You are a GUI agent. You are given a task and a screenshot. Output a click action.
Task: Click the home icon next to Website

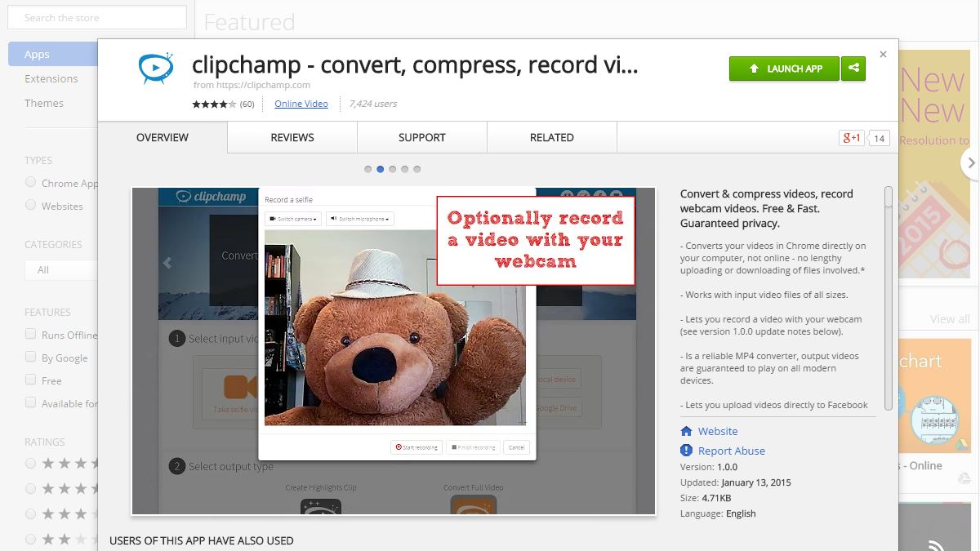pos(686,431)
